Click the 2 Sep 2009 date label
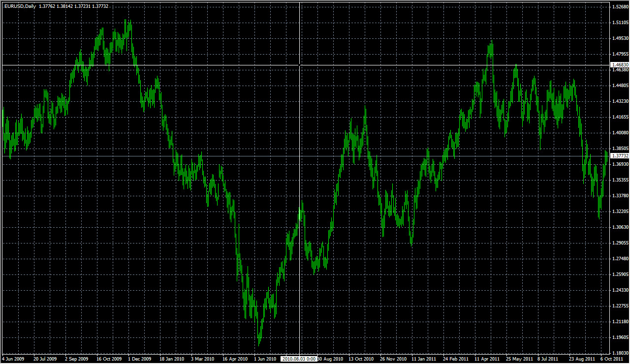 pos(77,359)
